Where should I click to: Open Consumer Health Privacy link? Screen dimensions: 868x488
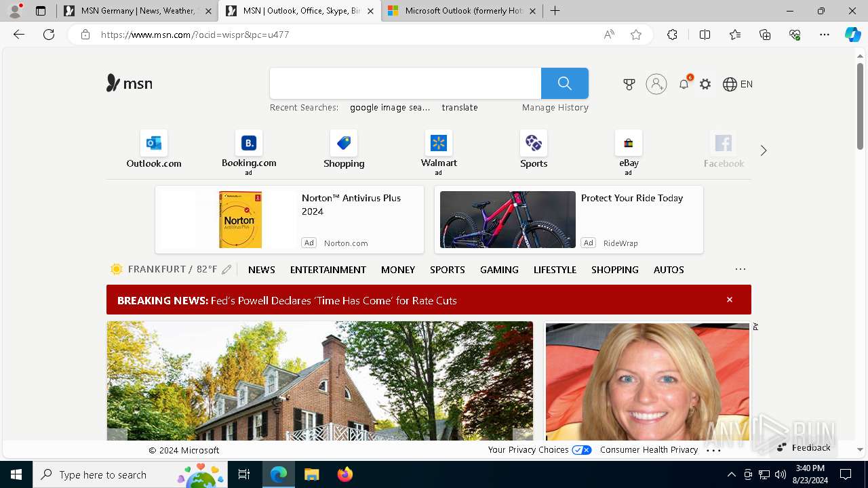tap(649, 450)
